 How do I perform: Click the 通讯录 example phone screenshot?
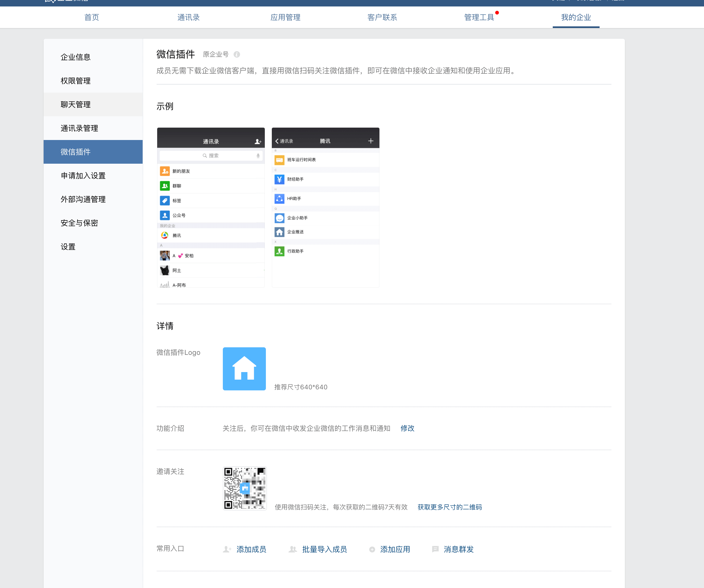coord(211,207)
